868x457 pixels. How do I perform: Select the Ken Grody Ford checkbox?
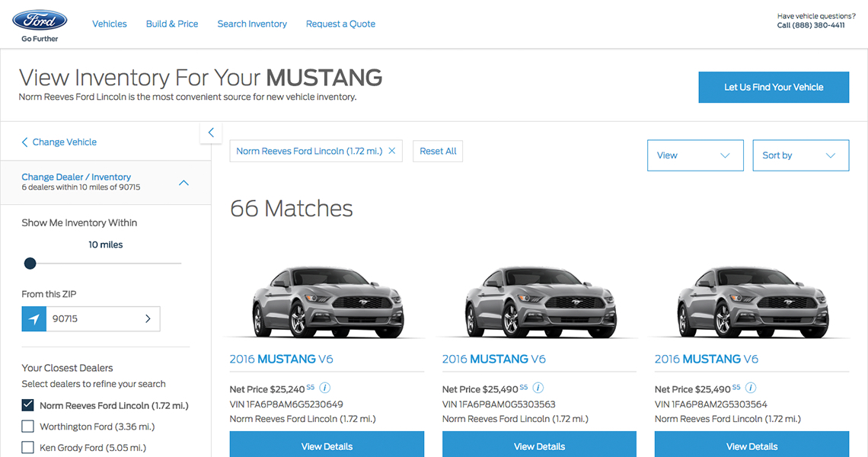point(28,448)
